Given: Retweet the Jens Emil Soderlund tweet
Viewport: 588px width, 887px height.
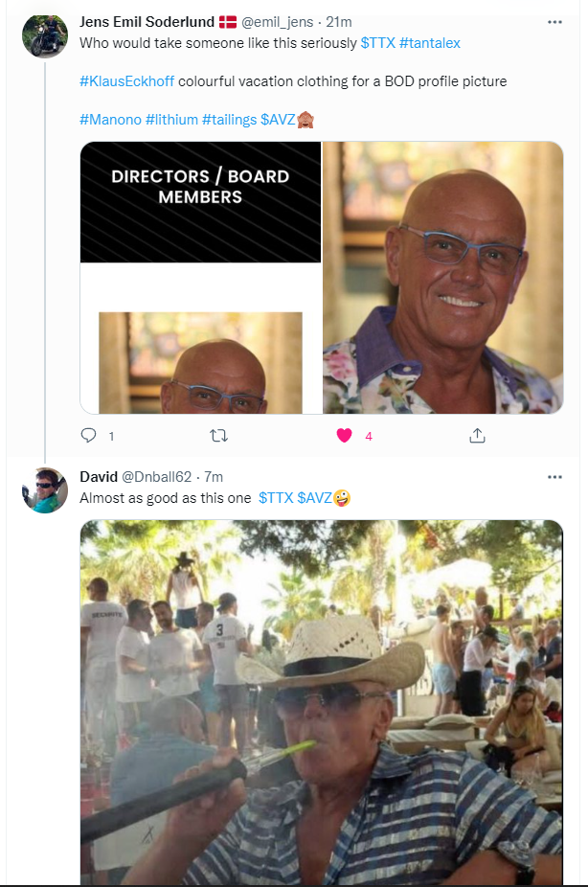Looking at the screenshot, I should (218, 436).
